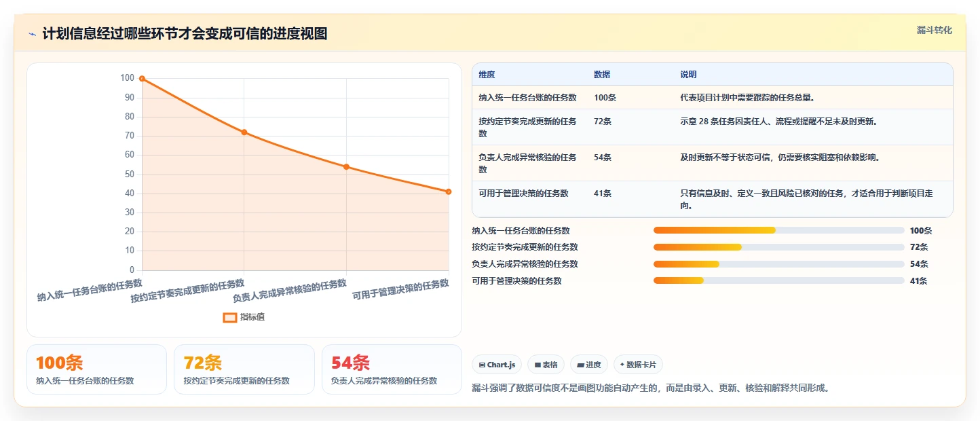This screenshot has height=421, width=980.
Task: Click the 按约定节奏完成更新的任务数 progress bar
Action: [779, 247]
